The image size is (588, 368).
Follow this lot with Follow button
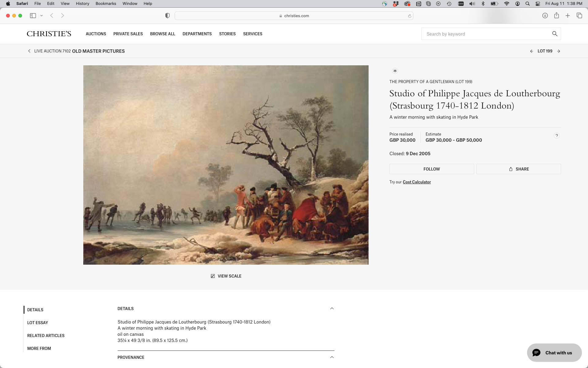(432, 169)
